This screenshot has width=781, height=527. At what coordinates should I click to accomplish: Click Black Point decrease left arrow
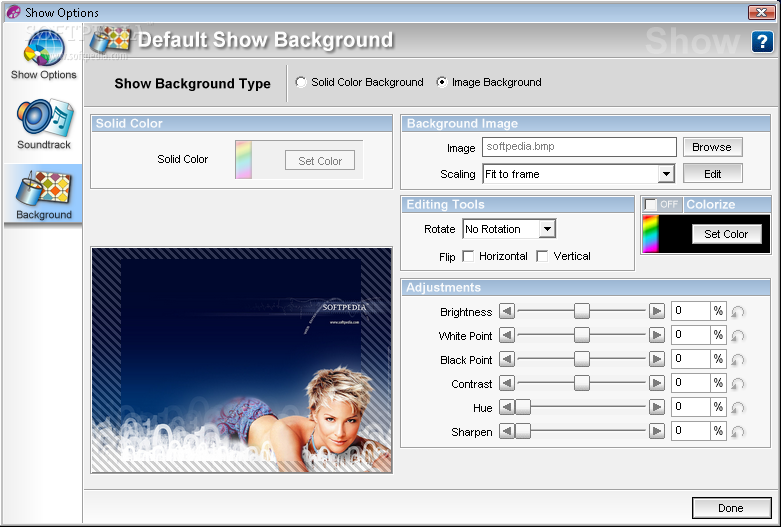pyautogui.click(x=507, y=359)
